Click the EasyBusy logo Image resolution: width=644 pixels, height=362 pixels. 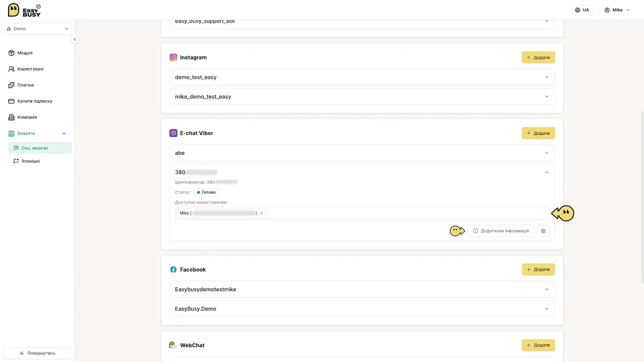[x=24, y=10]
